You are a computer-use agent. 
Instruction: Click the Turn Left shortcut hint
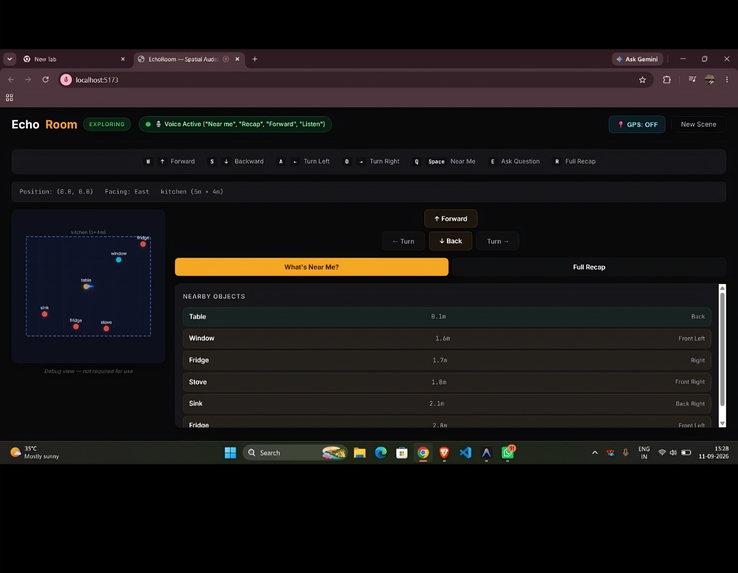[304, 161]
